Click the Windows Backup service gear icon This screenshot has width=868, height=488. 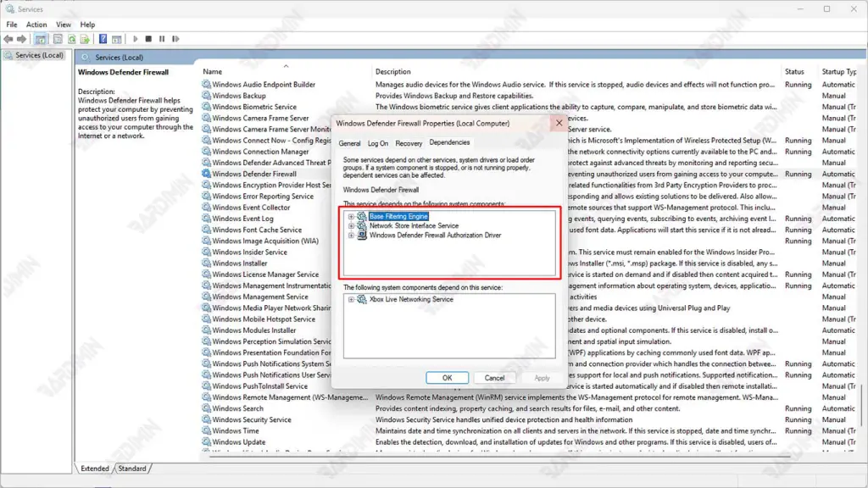click(207, 96)
